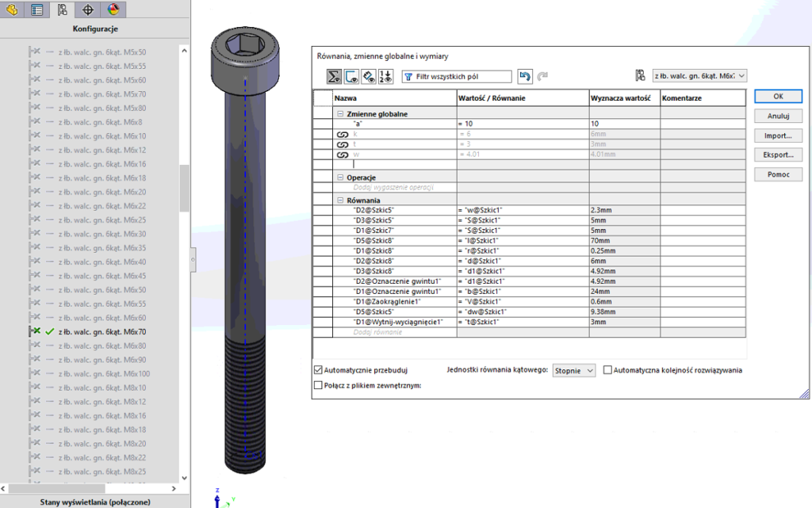Screen dimensions: 812x508
Task: Open the configuration dropdown M6x7
Action: coord(699,76)
